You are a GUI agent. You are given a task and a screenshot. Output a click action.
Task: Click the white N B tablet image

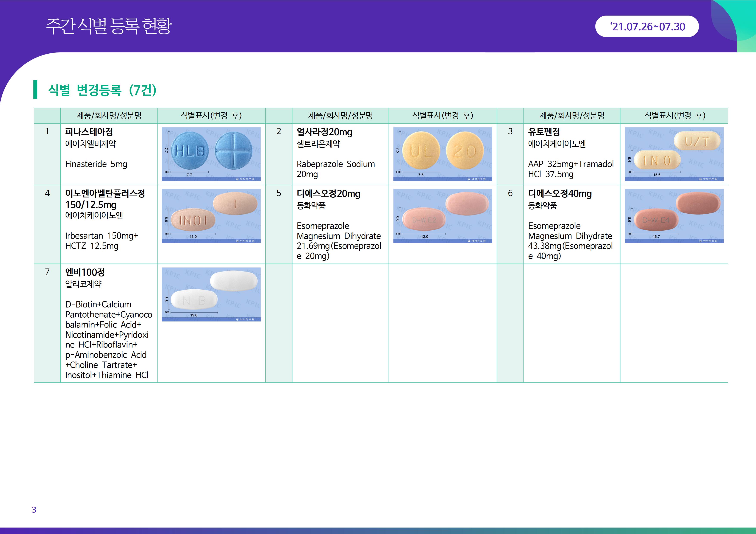(x=211, y=294)
